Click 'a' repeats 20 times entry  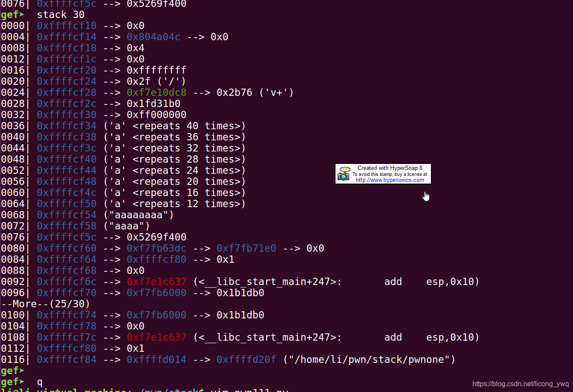tap(175, 181)
